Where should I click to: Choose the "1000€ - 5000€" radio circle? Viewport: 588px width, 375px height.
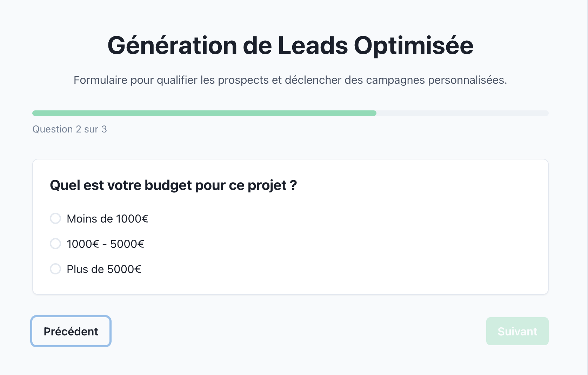click(x=55, y=244)
